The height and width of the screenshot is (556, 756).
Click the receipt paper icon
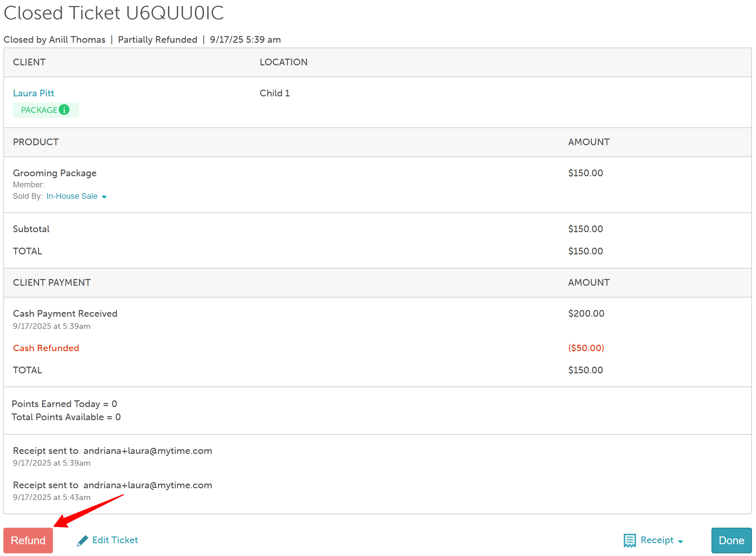pos(630,540)
